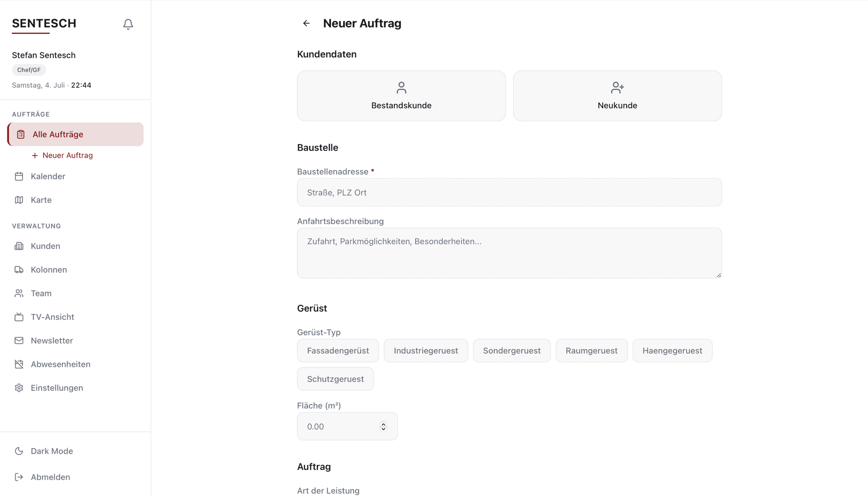
Task: Open the Team menu item
Action: tap(76, 293)
